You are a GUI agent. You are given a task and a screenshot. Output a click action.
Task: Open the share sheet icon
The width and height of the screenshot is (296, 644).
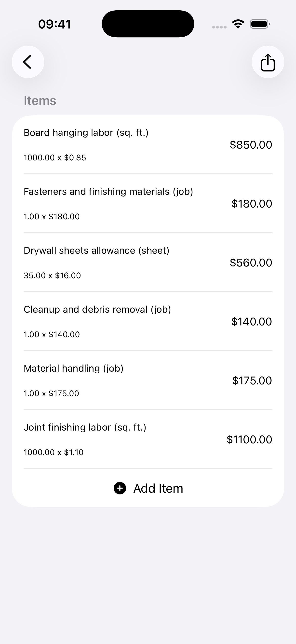[268, 62]
